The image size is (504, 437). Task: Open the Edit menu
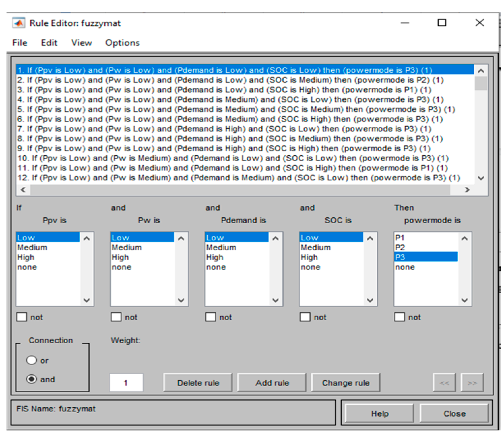click(x=49, y=43)
